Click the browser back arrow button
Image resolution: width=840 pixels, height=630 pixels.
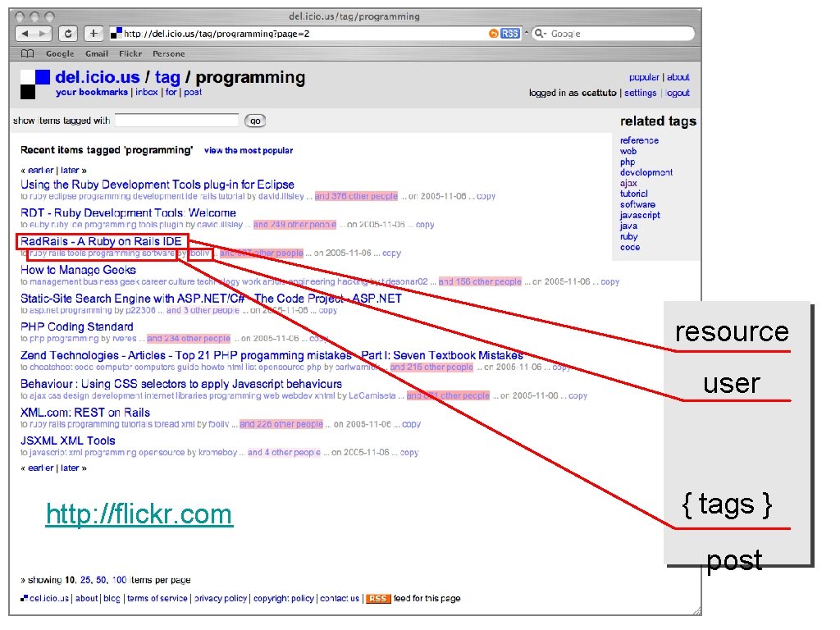tap(24, 33)
